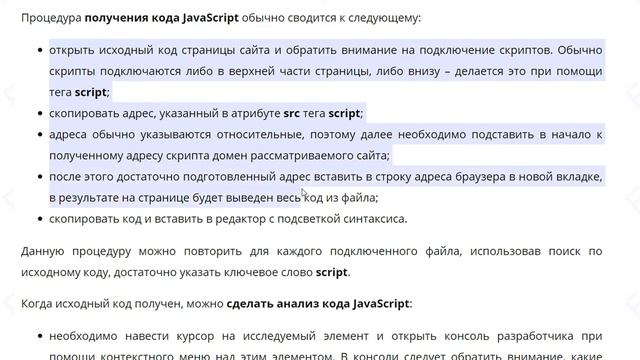
Task: Click the bullet "скопировать код и вставить в редактор"
Action: (228, 219)
